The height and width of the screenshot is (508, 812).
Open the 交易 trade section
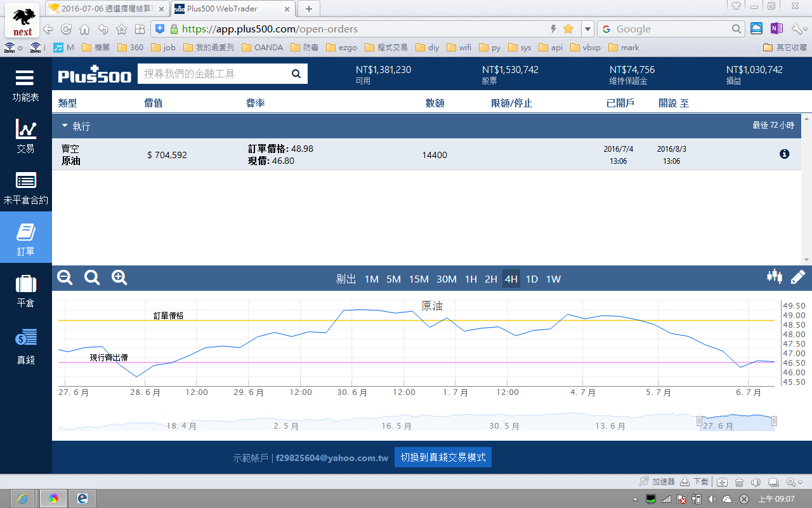pos(25,136)
